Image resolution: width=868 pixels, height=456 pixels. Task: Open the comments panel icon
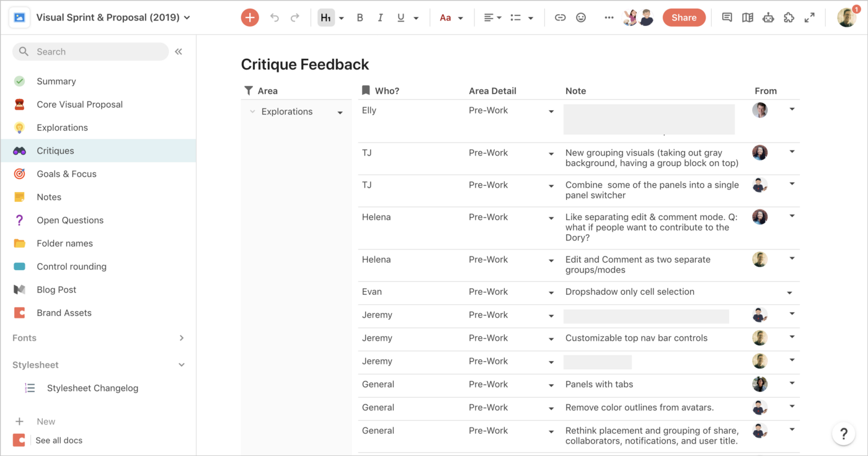point(727,18)
